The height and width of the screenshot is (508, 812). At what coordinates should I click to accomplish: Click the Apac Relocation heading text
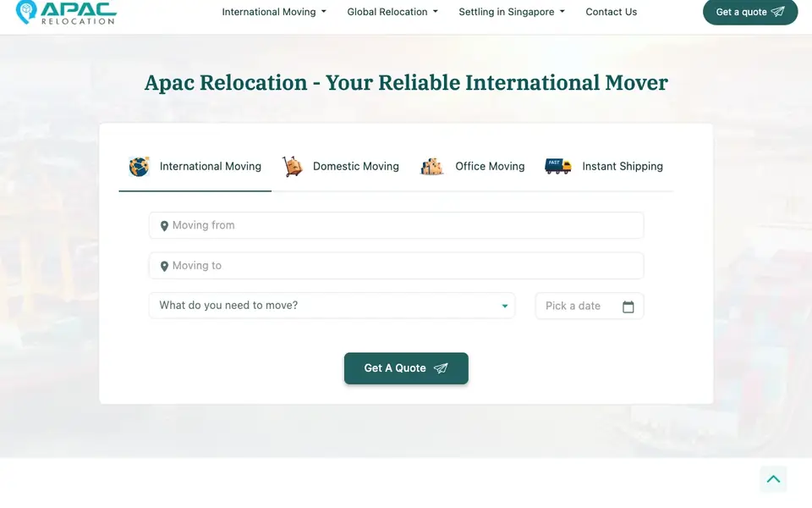(x=406, y=83)
